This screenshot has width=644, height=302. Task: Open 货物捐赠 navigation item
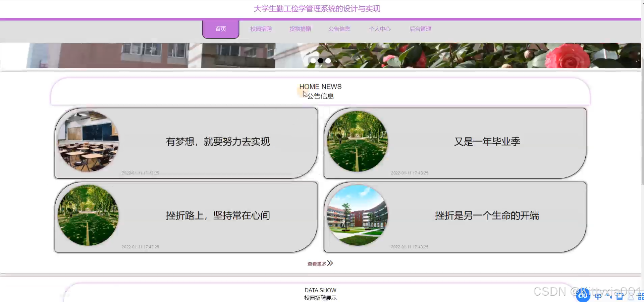coord(300,29)
